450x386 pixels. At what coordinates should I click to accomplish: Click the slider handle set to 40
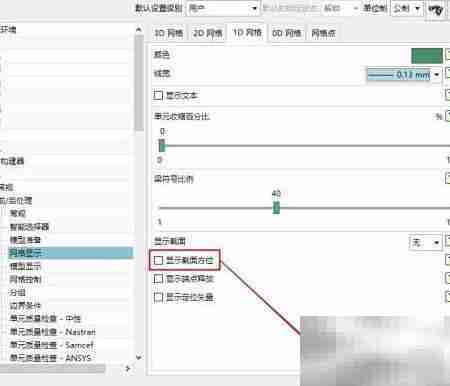click(276, 208)
